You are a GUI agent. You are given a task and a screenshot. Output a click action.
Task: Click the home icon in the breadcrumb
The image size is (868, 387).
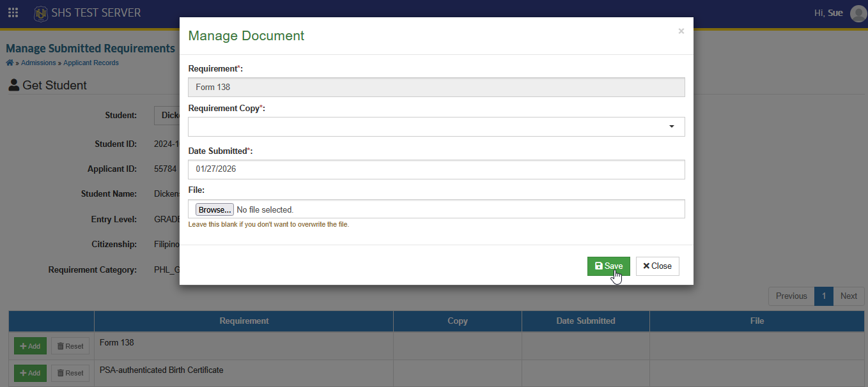click(x=10, y=63)
